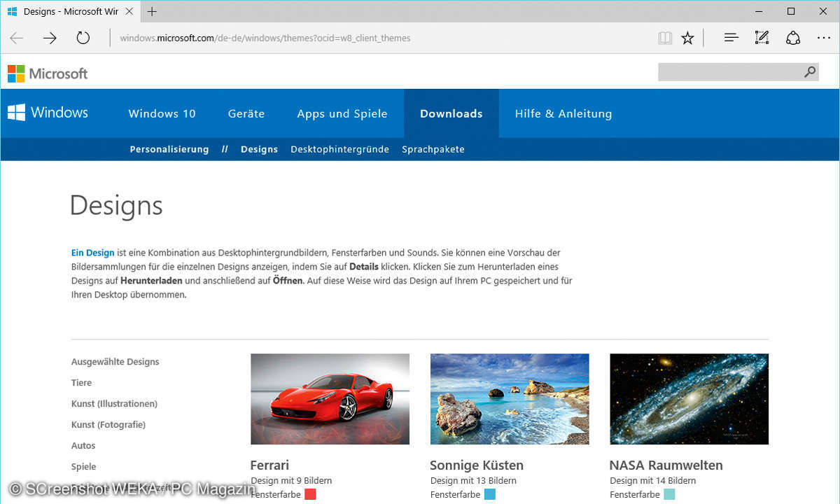Screen dimensions: 840x504
Task: Open Apps und Spiele menu item
Action: tap(342, 113)
